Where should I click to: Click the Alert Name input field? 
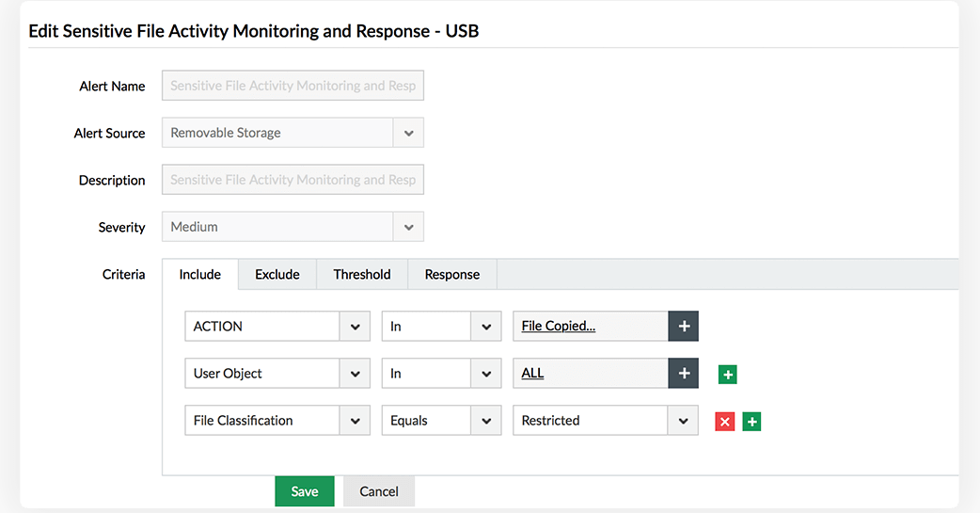click(292, 86)
